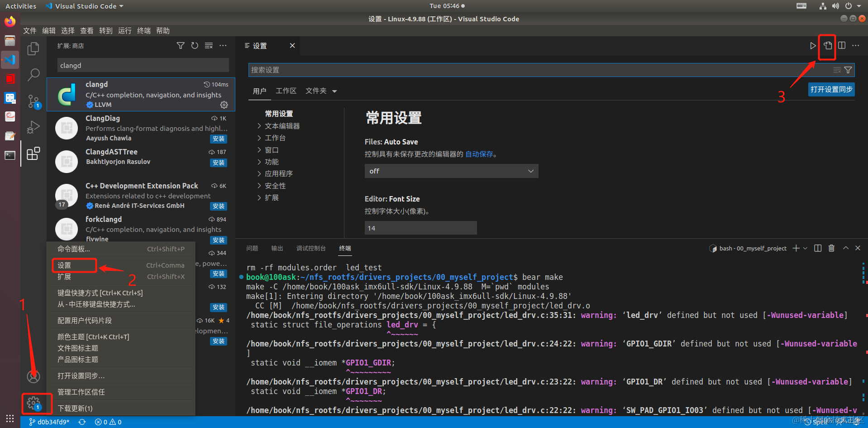The width and height of the screenshot is (868, 428).
Task: Select 设置 in the manage menu
Action: click(121, 265)
